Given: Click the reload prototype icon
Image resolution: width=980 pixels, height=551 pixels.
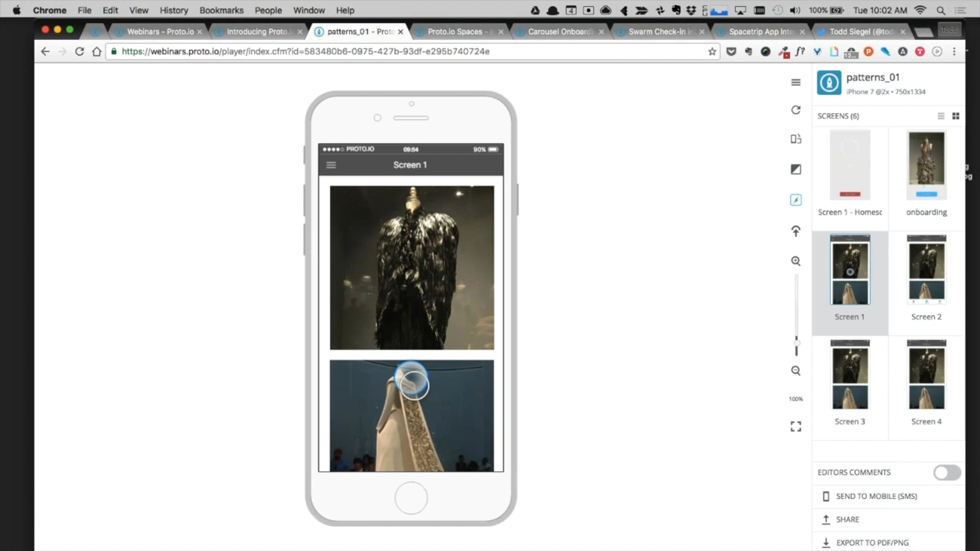Looking at the screenshot, I should 795,110.
